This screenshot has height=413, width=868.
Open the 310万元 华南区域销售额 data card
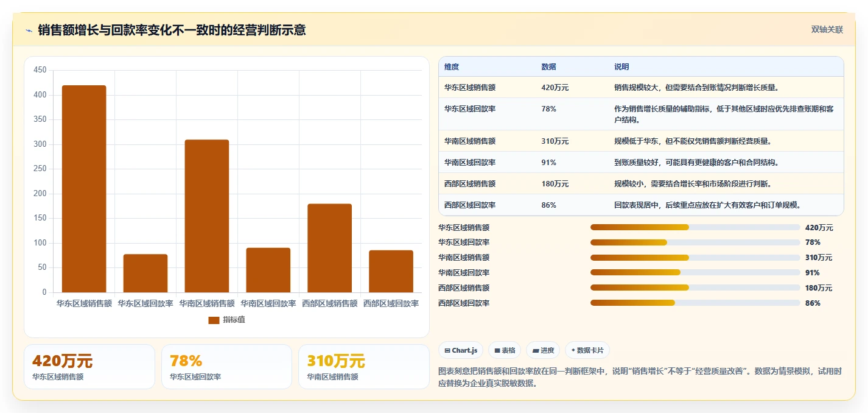(364, 367)
